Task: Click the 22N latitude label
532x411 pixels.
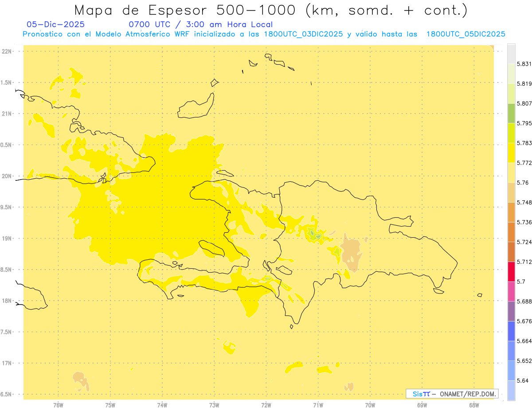Action: pos(7,51)
